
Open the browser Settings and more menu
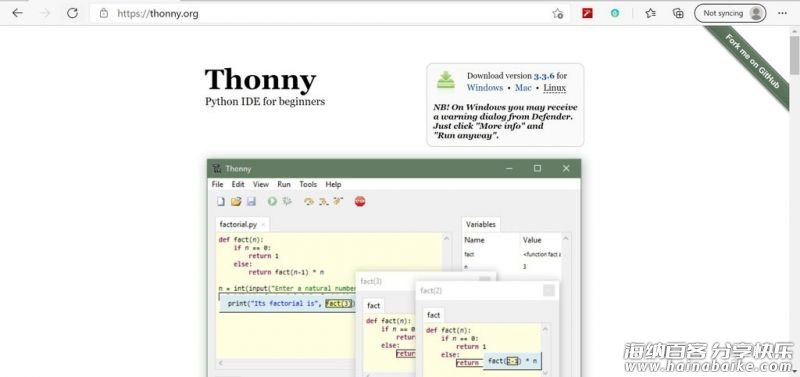pos(782,13)
